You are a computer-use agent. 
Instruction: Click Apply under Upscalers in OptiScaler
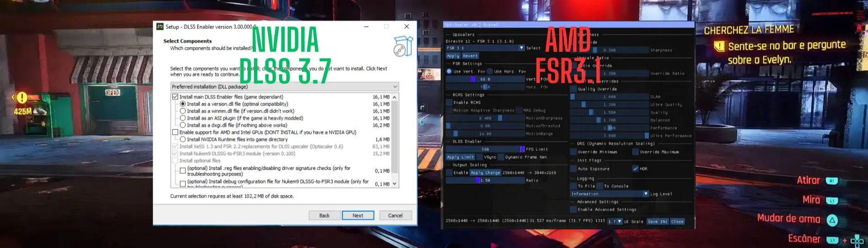click(x=453, y=56)
